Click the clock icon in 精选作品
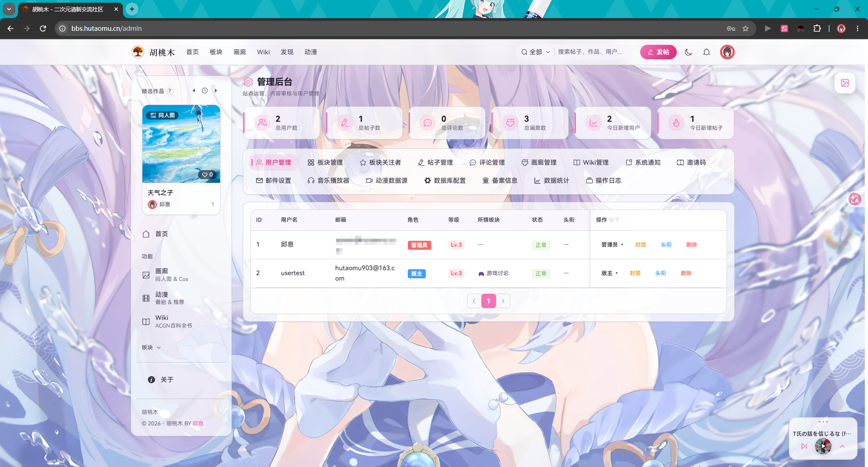The width and height of the screenshot is (868, 467). pos(205,91)
